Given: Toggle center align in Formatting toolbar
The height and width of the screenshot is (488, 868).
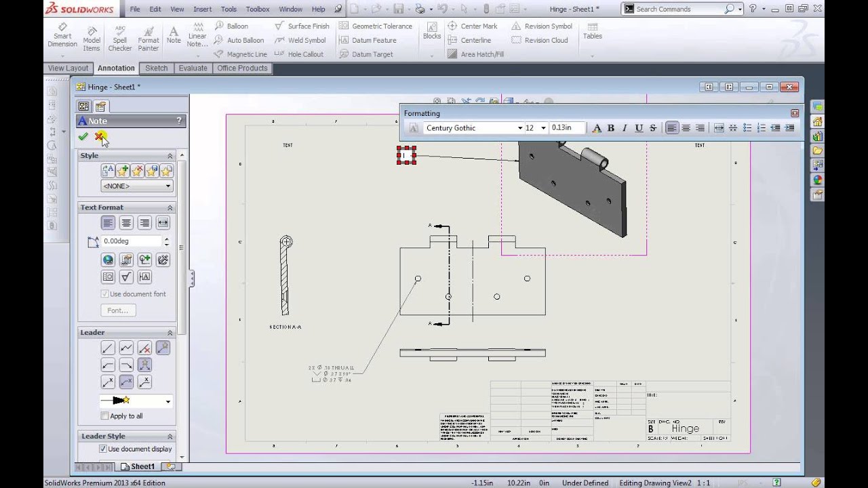Looking at the screenshot, I should 686,128.
